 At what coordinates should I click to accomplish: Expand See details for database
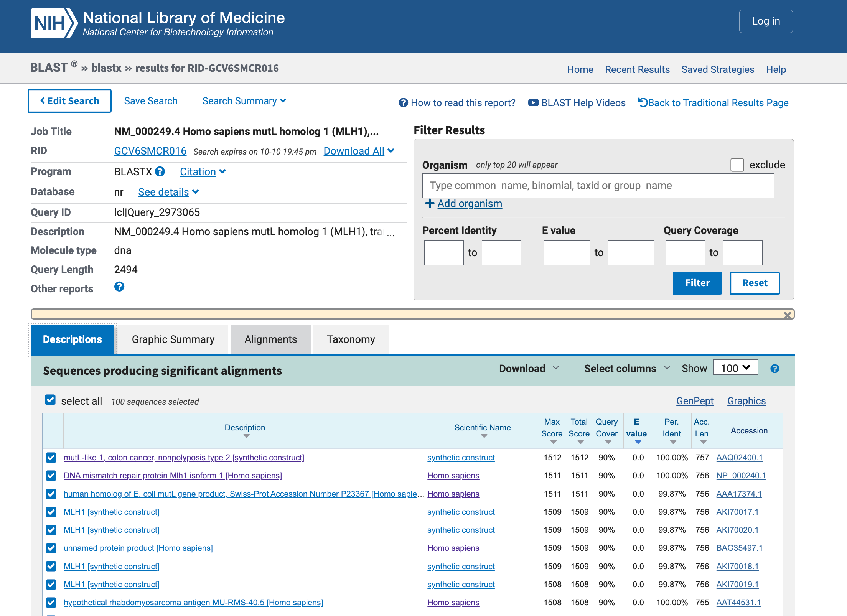[168, 192]
